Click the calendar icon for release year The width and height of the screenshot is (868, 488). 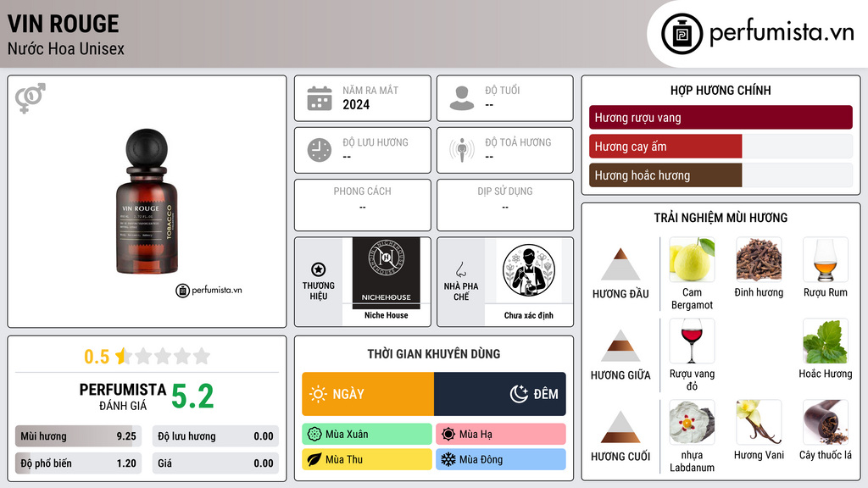pos(320,98)
